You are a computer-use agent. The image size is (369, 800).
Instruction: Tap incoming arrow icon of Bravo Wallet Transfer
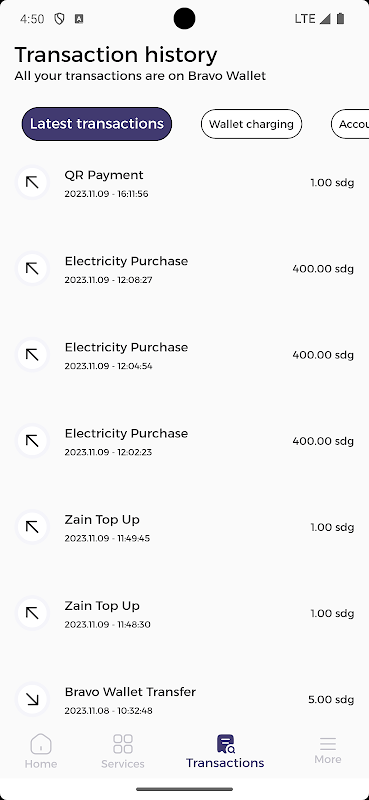tap(32, 699)
